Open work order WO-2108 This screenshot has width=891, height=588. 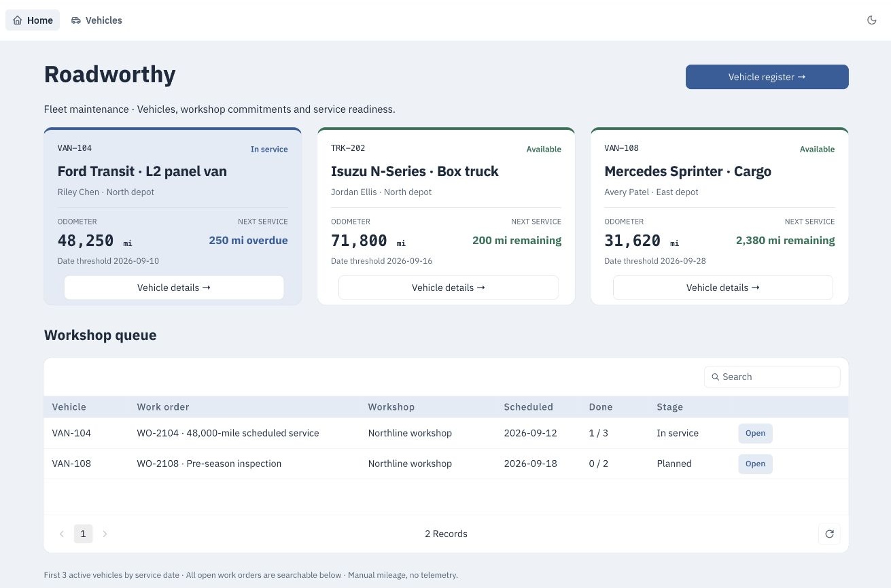coord(755,464)
